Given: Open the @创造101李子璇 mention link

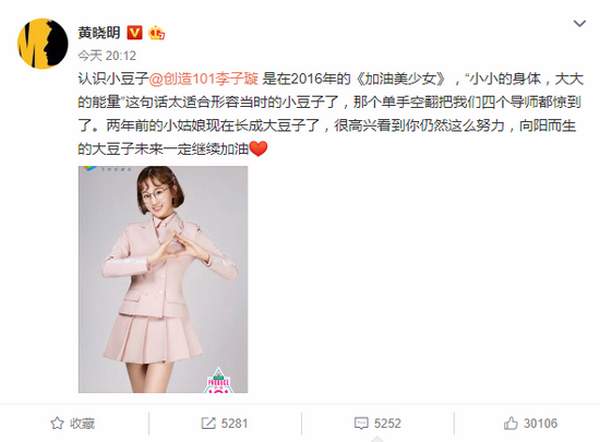Looking at the screenshot, I should point(203,79).
